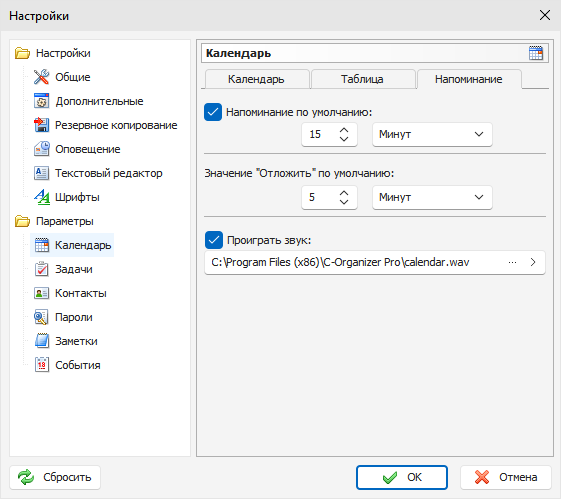
Task: Open the reminder units Минут dropdown
Action: [x=432, y=134]
